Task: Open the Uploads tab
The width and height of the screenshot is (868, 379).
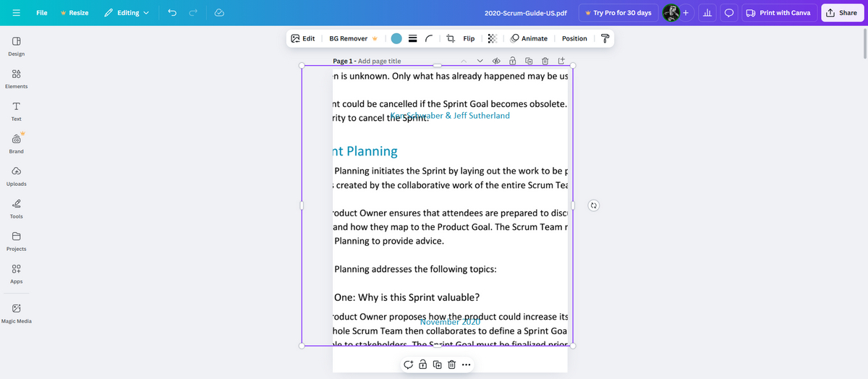Action: tap(16, 176)
